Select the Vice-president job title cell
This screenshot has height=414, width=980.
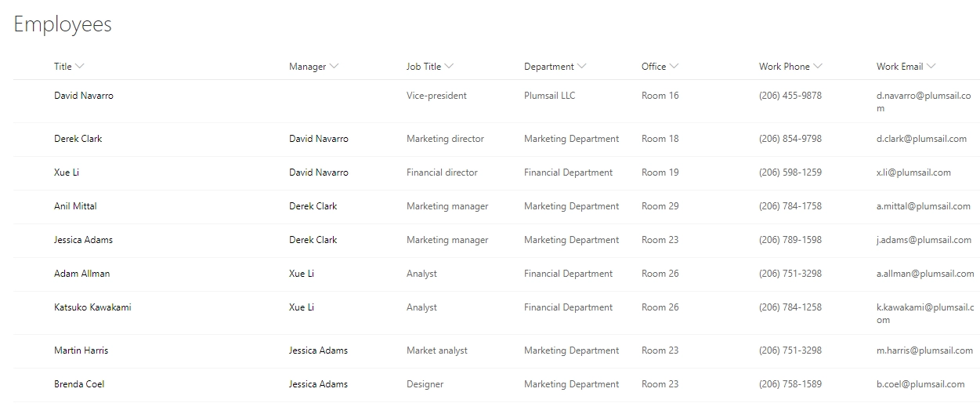click(436, 96)
